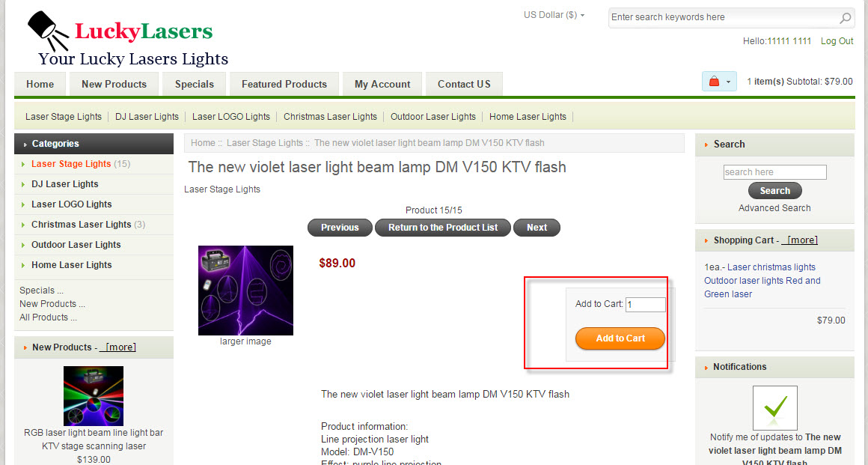Click the orange Add to Cart button
Image resolution: width=868 pixels, height=465 pixels.
tap(620, 338)
